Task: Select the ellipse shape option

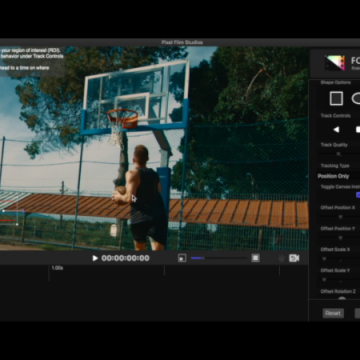Action: click(x=356, y=99)
